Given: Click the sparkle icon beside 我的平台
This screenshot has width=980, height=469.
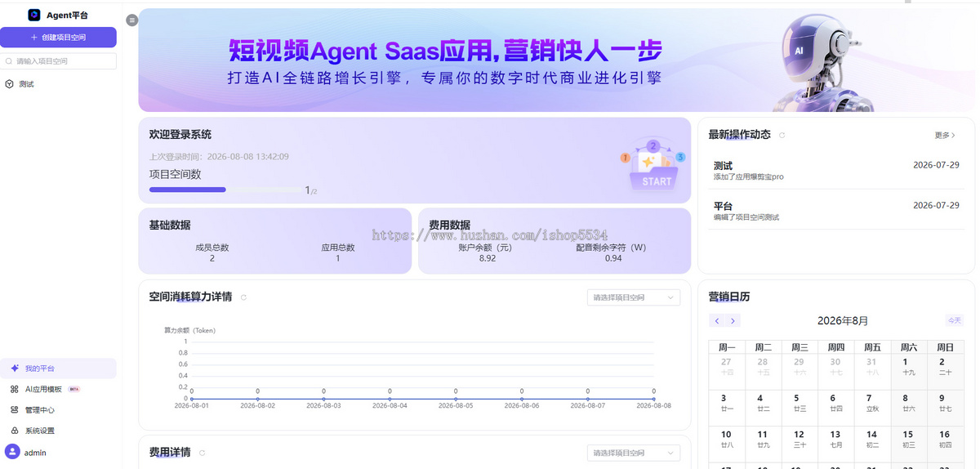Looking at the screenshot, I should pos(15,368).
